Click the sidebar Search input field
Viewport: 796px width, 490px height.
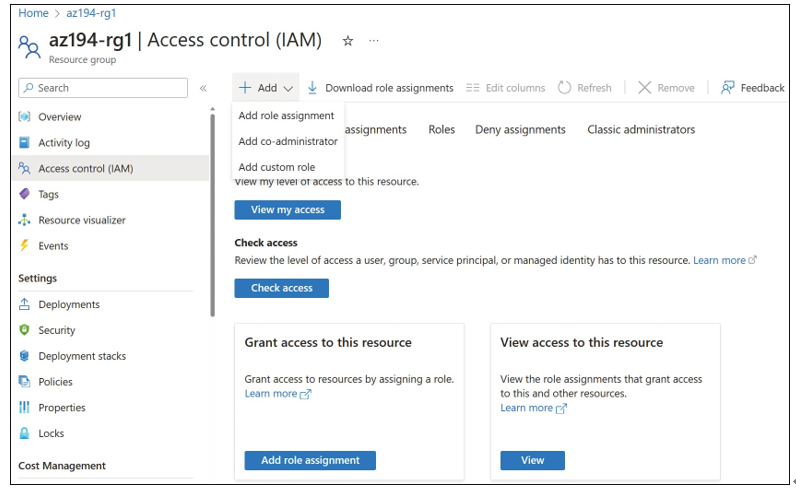pos(103,88)
